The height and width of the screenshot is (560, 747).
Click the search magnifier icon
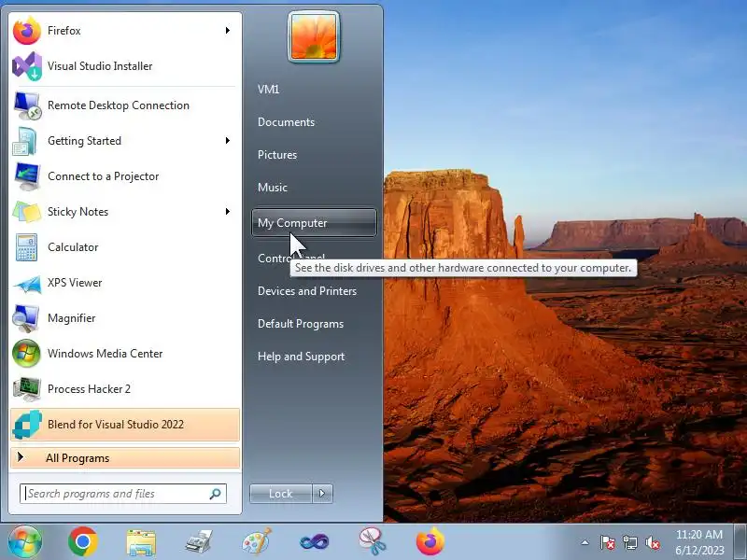pyautogui.click(x=216, y=494)
